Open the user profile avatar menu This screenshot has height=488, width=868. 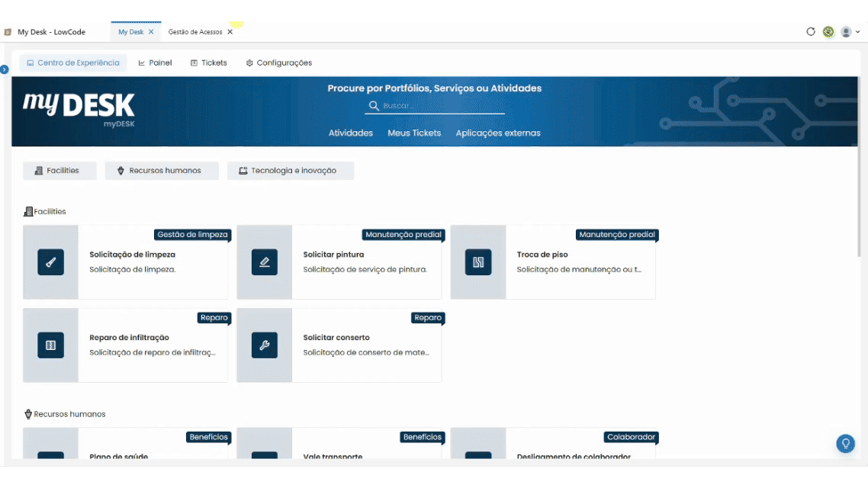point(850,31)
